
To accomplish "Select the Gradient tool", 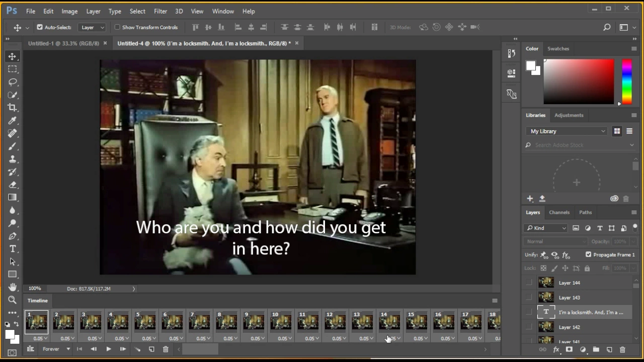I will tap(13, 197).
